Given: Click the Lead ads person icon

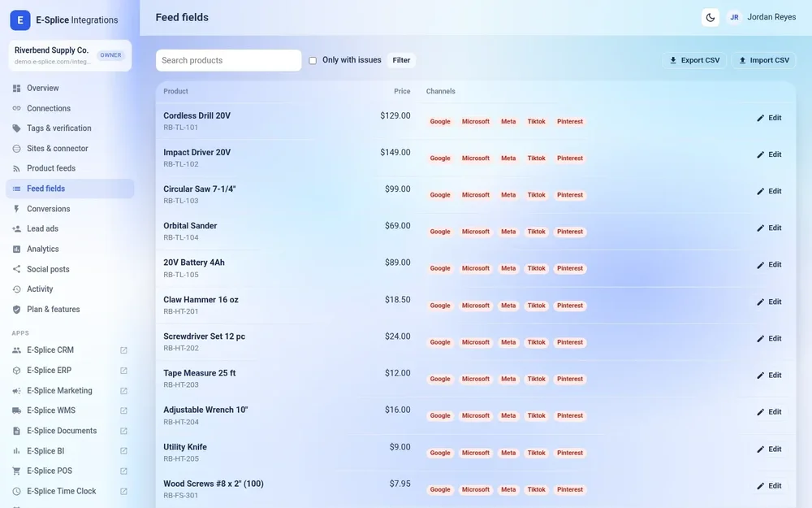Looking at the screenshot, I should [x=16, y=228].
